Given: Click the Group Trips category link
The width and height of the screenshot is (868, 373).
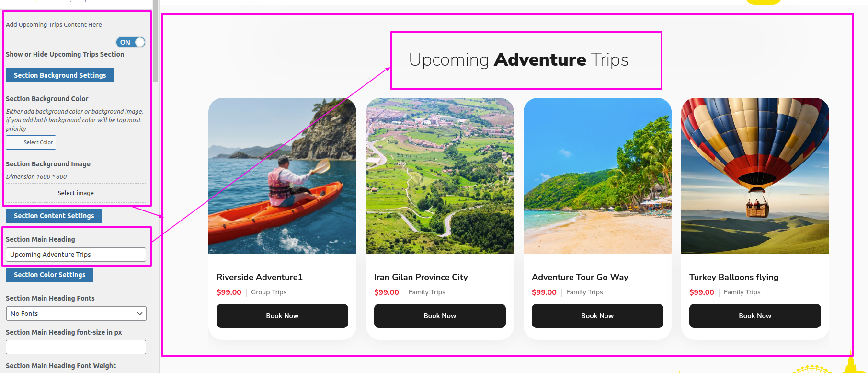Looking at the screenshot, I should (269, 292).
